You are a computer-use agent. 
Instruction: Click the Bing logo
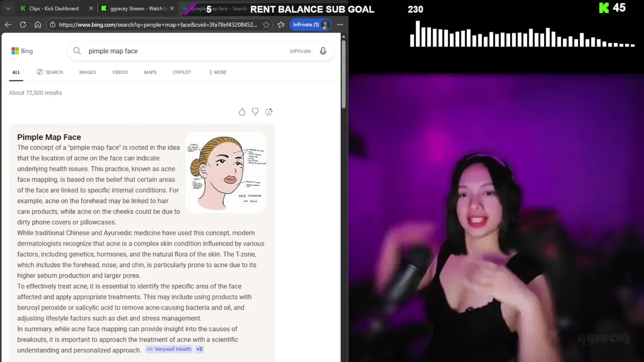tap(22, 51)
